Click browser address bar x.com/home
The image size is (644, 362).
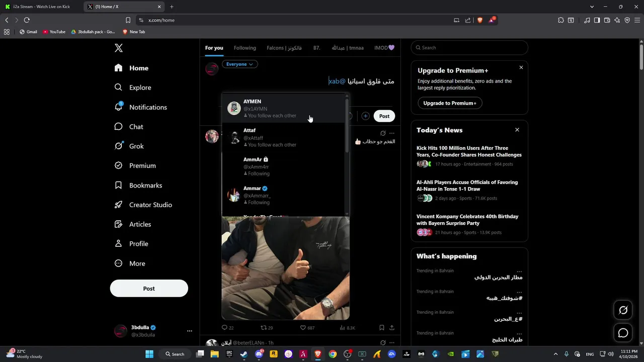coord(297,20)
